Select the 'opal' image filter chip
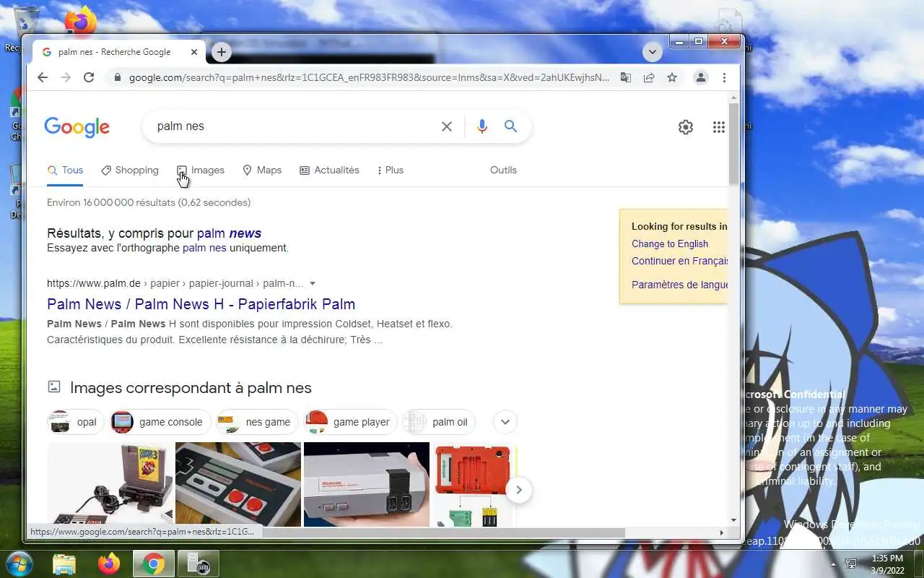 coord(76,422)
